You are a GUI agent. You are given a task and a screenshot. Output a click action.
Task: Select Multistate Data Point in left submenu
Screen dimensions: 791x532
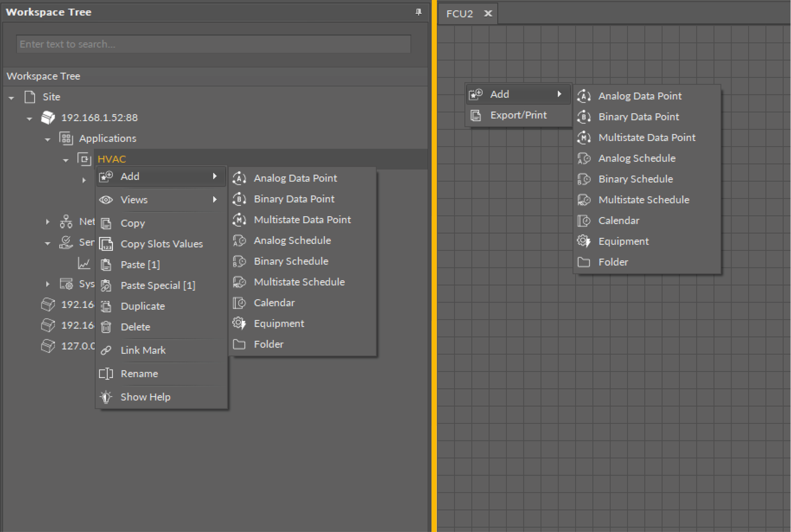pos(302,219)
